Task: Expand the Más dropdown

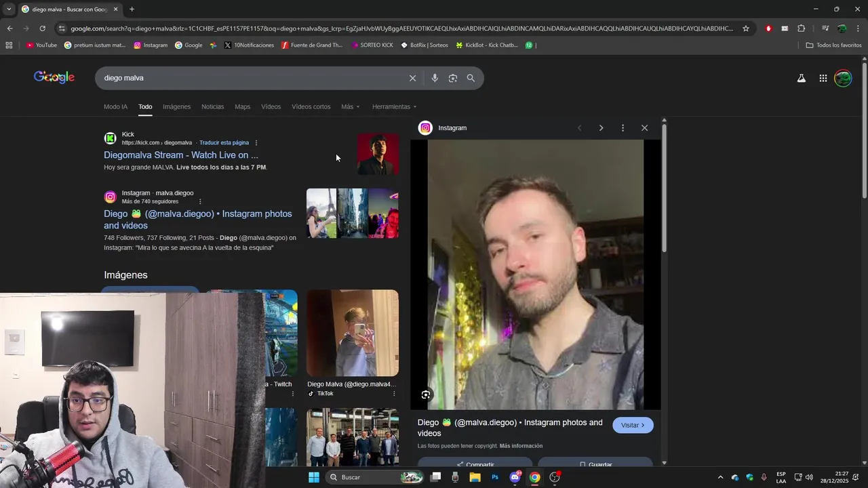Action: click(351, 106)
